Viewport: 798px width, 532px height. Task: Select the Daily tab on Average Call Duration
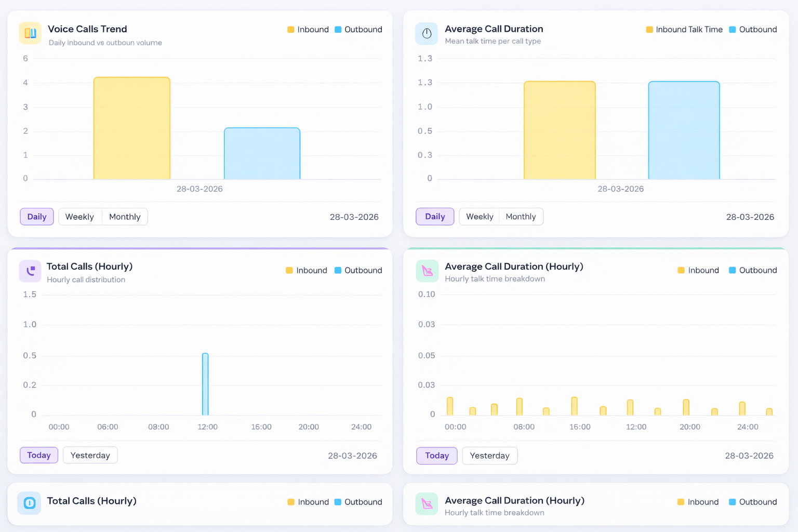click(x=434, y=216)
